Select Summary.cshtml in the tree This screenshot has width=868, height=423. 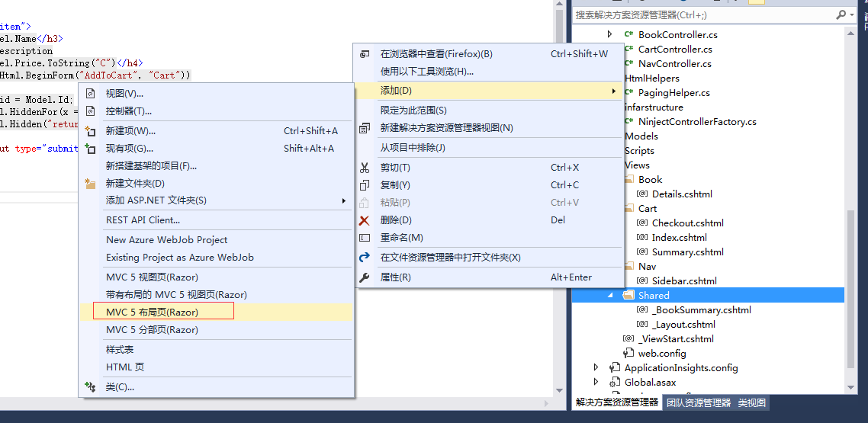point(687,252)
